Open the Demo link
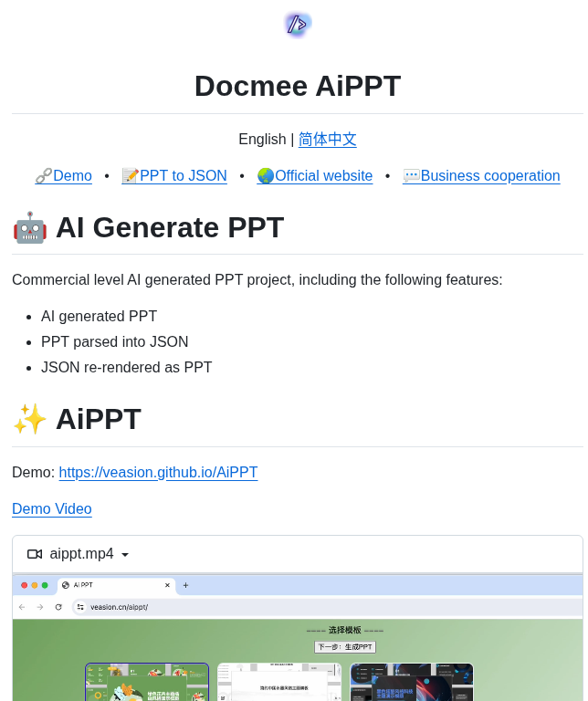This screenshot has height=701, width=588. (64, 175)
